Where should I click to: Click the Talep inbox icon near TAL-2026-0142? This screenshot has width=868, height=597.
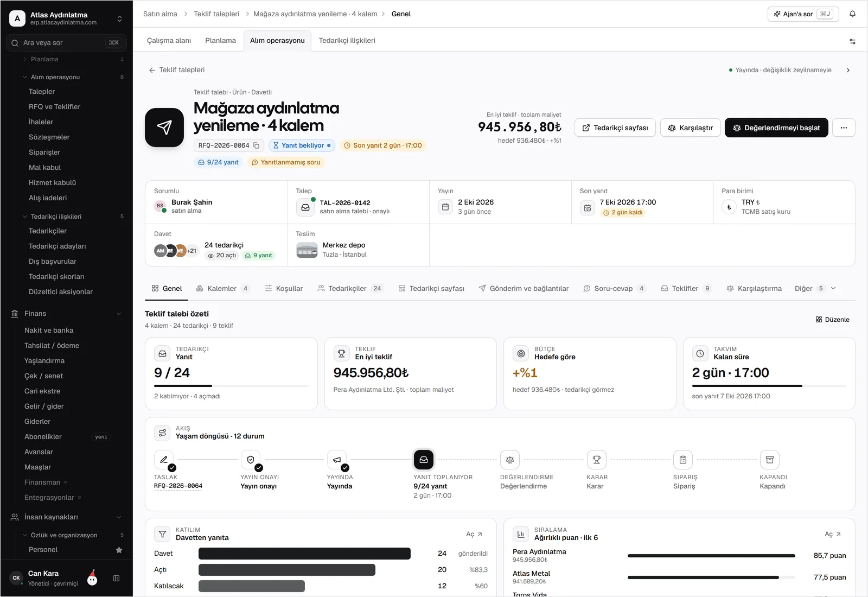[x=305, y=207]
